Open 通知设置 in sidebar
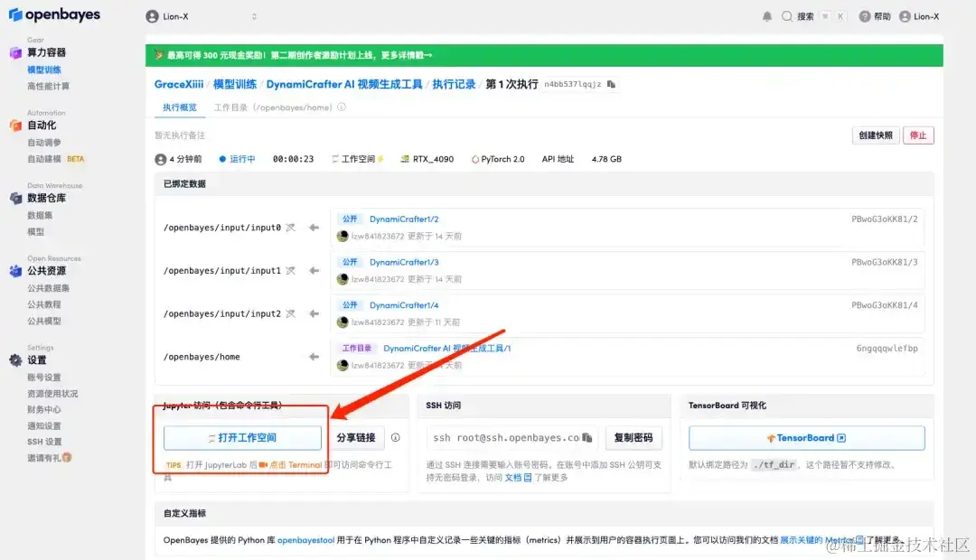 pos(43,425)
